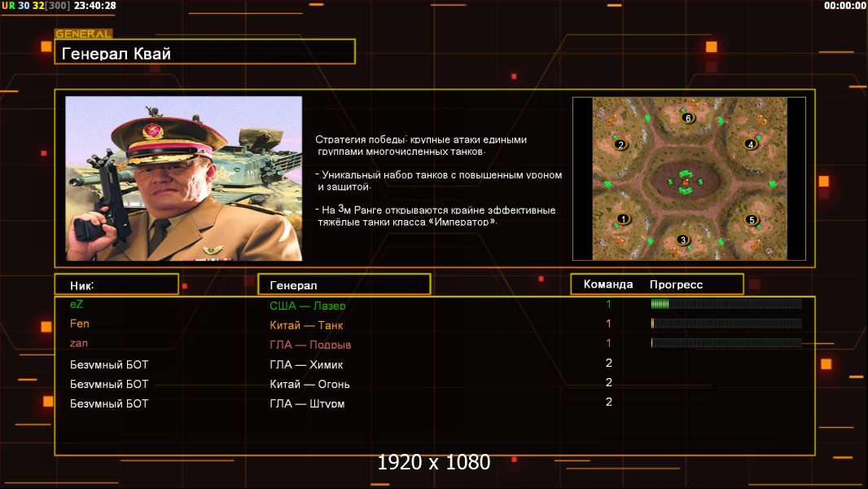The image size is (868, 489).
Task: Click the 00:00:00 timer at top right
Action: (844, 6)
